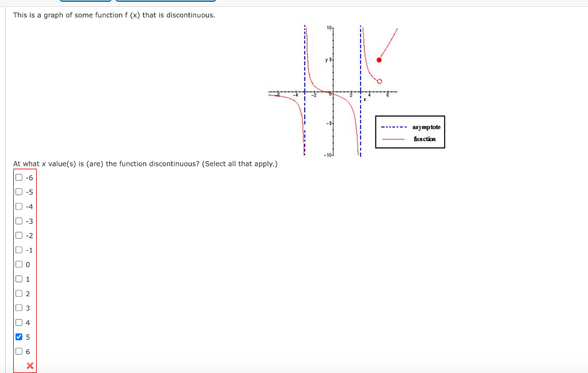Check the 6 checkbox
Screen dimensions: 588x373
pos(18,351)
